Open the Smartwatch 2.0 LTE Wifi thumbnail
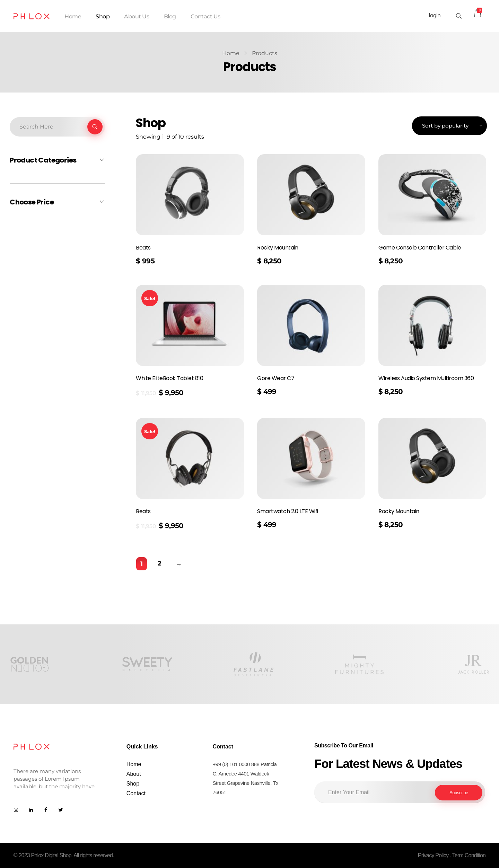This screenshot has height=868, width=499. [x=311, y=458]
